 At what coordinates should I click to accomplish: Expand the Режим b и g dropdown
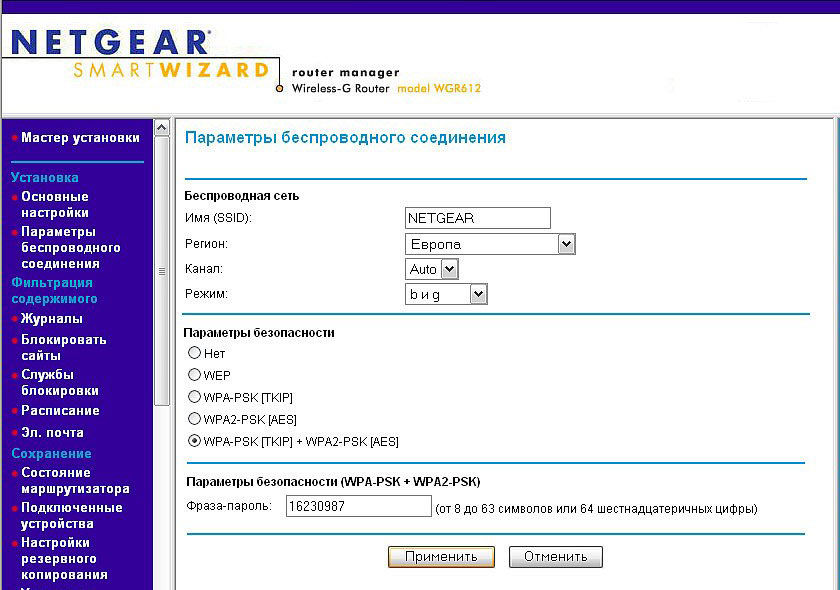click(x=446, y=295)
